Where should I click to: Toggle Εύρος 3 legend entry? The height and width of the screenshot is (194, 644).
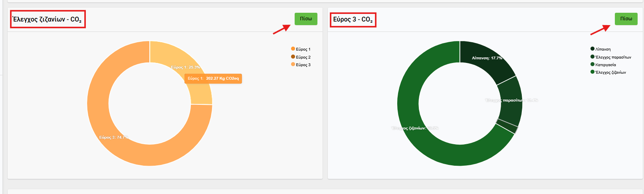(303, 65)
